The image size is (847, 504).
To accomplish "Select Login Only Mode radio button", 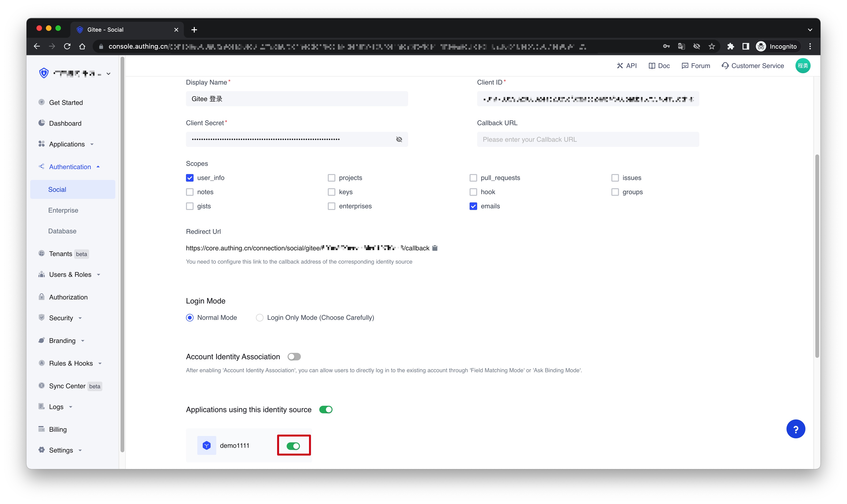I will (x=259, y=318).
